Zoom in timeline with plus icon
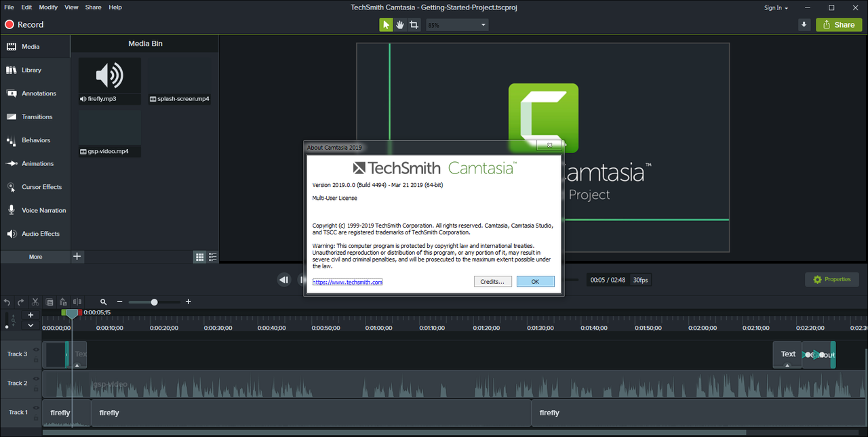 click(x=189, y=302)
